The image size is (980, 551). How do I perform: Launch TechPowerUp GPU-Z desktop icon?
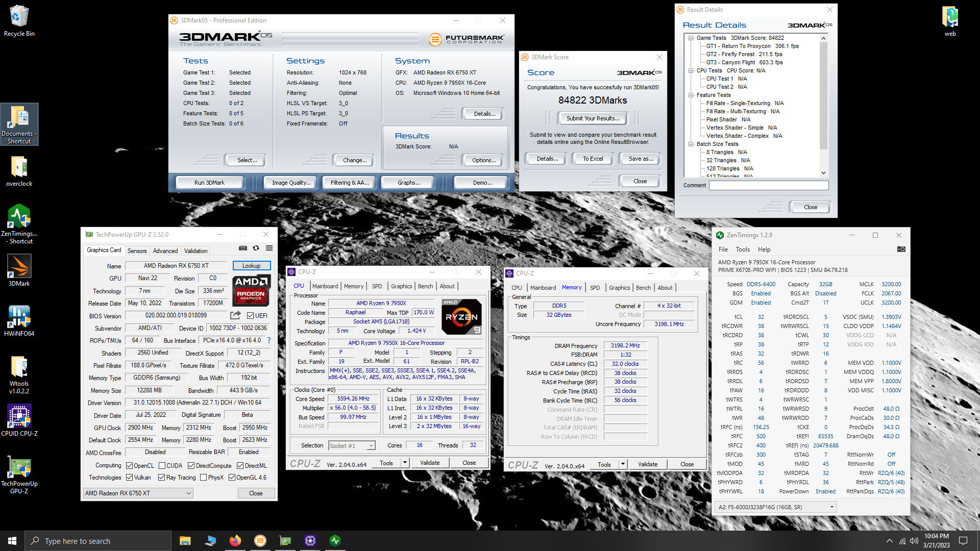click(19, 474)
